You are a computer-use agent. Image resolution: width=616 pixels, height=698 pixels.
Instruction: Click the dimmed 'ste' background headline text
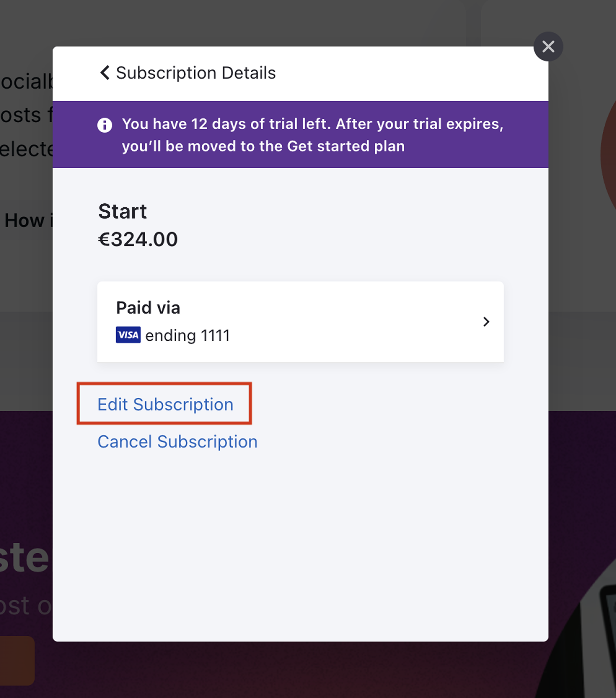tap(24, 557)
